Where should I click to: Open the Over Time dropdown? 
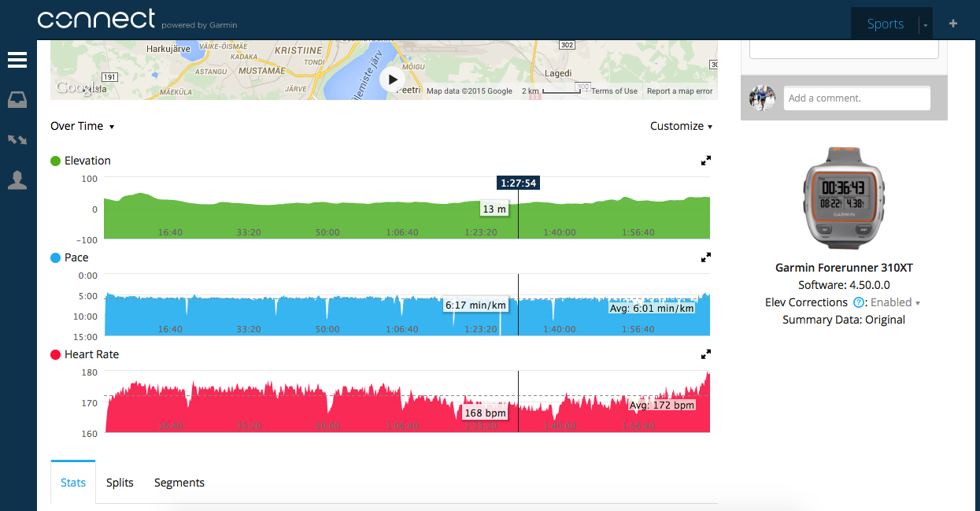coord(83,126)
